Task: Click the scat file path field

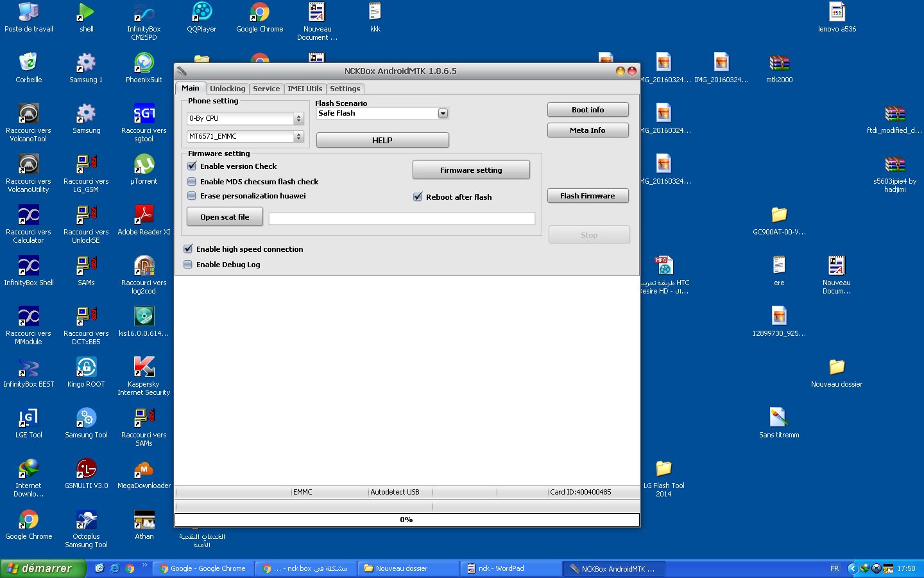Action: tap(402, 218)
